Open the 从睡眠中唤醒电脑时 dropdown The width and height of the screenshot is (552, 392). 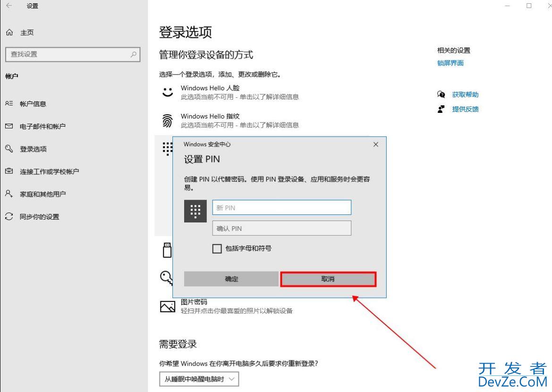click(x=199, y=379)
